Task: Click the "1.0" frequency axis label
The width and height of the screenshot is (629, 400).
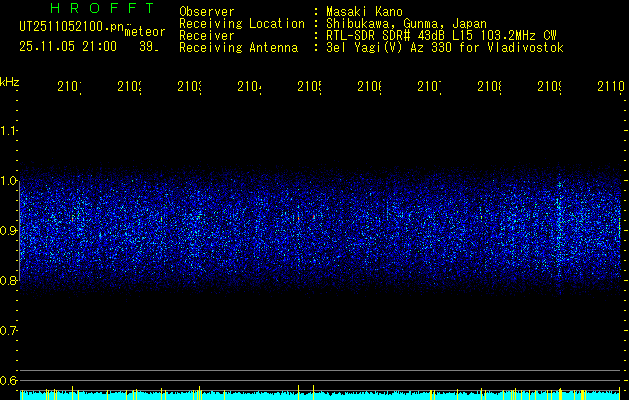Action: pos(8,181)
